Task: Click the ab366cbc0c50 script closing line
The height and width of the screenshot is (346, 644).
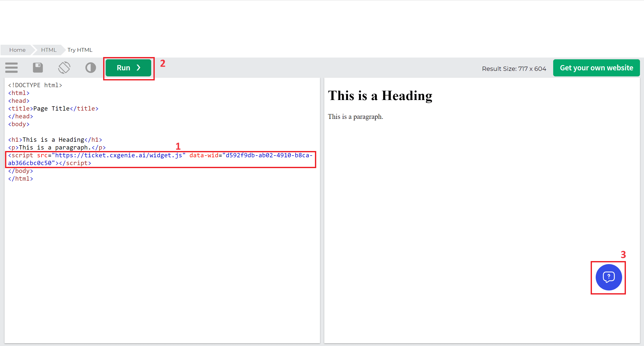Action: coord(50,163)
